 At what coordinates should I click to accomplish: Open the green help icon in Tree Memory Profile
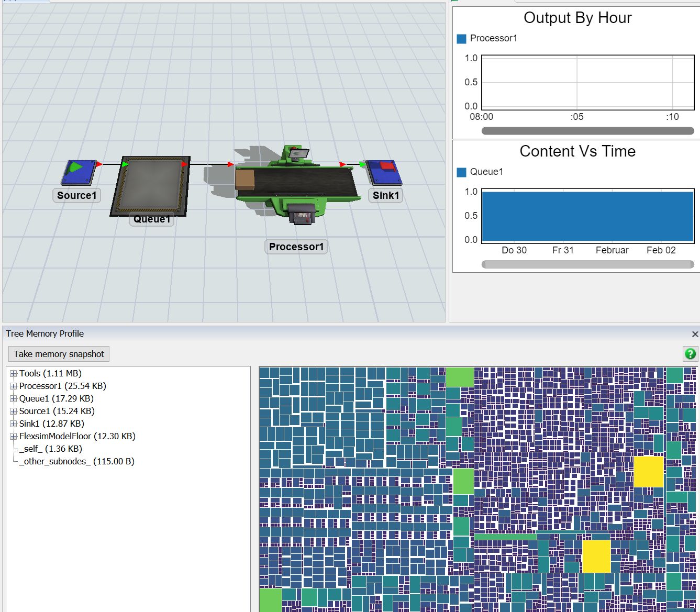[690, 354]
